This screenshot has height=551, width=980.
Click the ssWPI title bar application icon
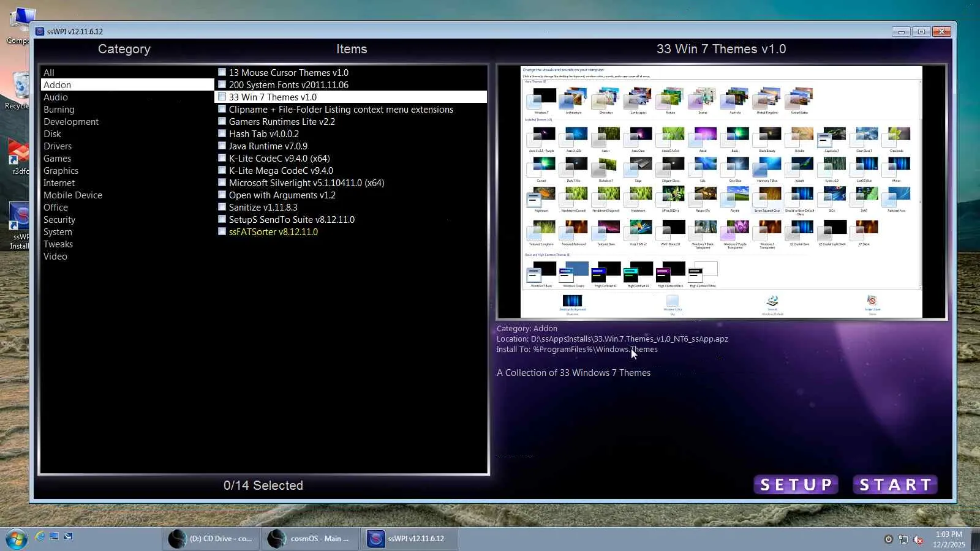[x=40, y=31]
